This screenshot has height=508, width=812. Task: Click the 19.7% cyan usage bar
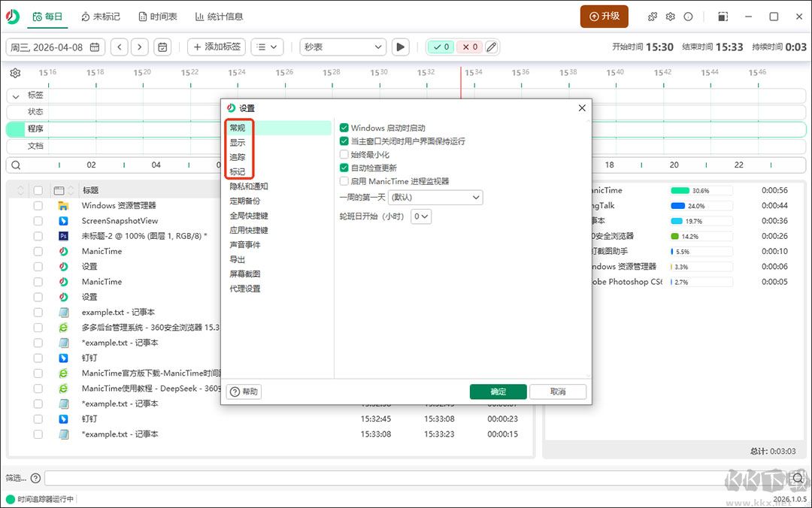pyautogui.click(x=677, y=221)
